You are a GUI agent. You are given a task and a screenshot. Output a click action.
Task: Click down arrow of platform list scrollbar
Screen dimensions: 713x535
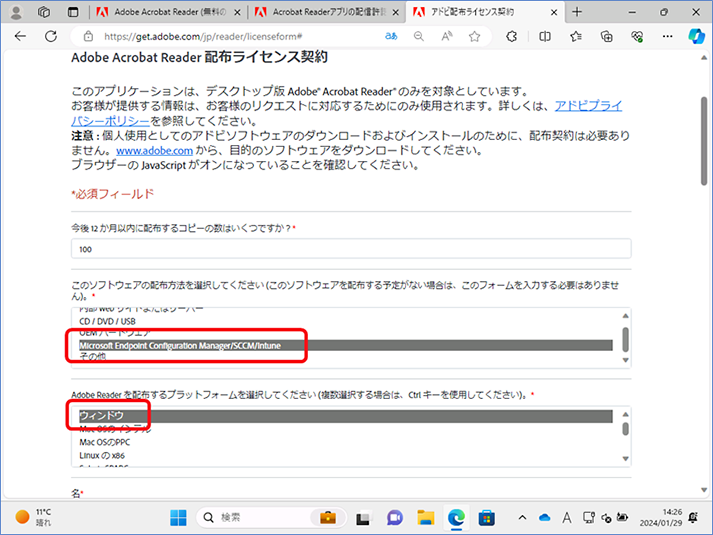[626, 459]
